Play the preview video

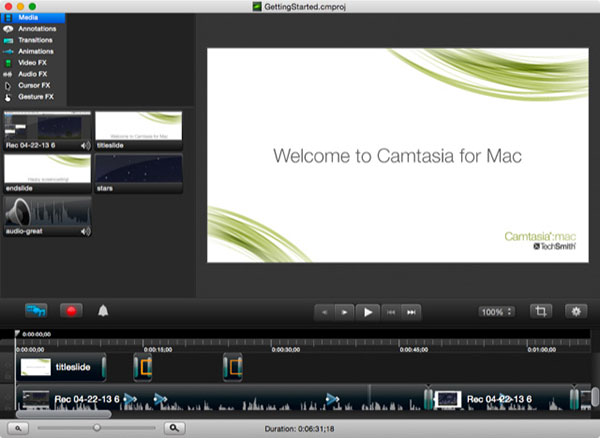[x=368, y=313]
